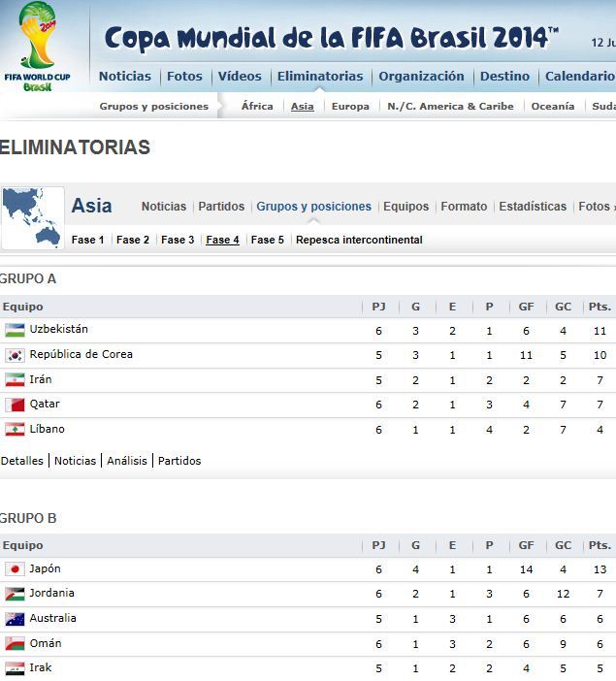Open the Organización main menu

pos(421,76)
